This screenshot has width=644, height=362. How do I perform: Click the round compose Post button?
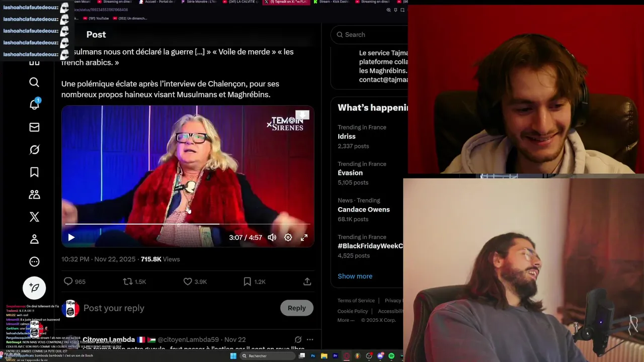point(34,288)
